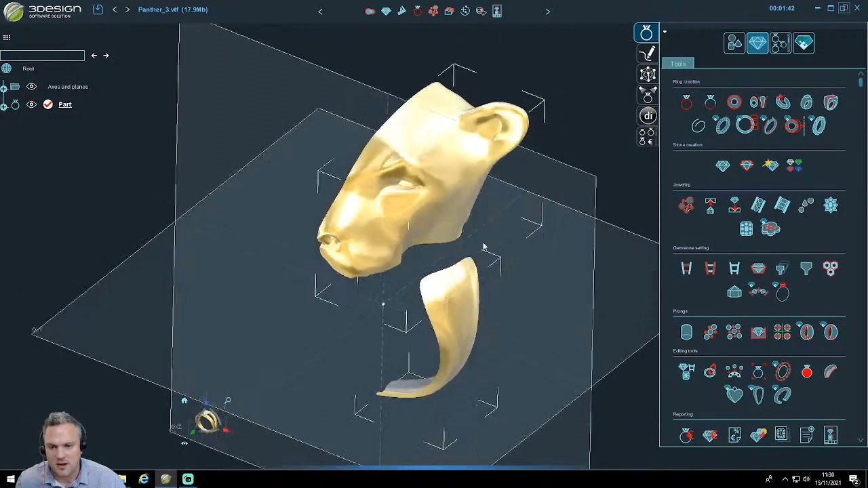Open the Windows Start menu
This screenshot has width=868, height=488.
(x=11, y=479)
